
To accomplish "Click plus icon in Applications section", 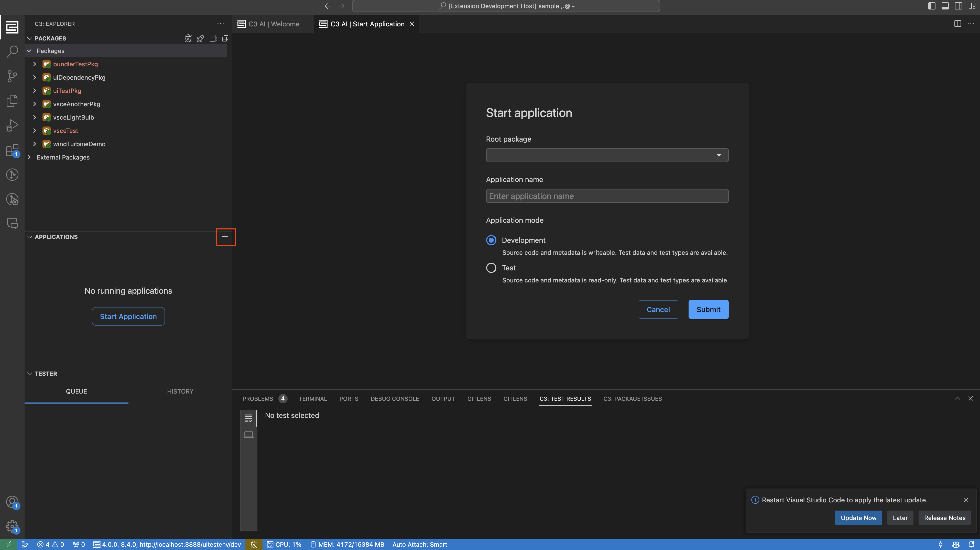I will 225,237.
